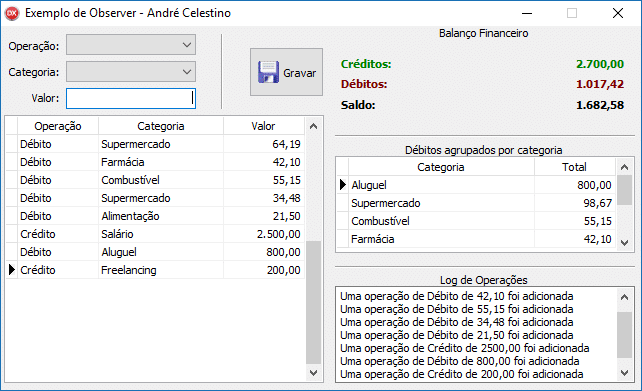Click the app icon in title bar
This screenshot has width=642, height=391.
(x=12, y=13)
